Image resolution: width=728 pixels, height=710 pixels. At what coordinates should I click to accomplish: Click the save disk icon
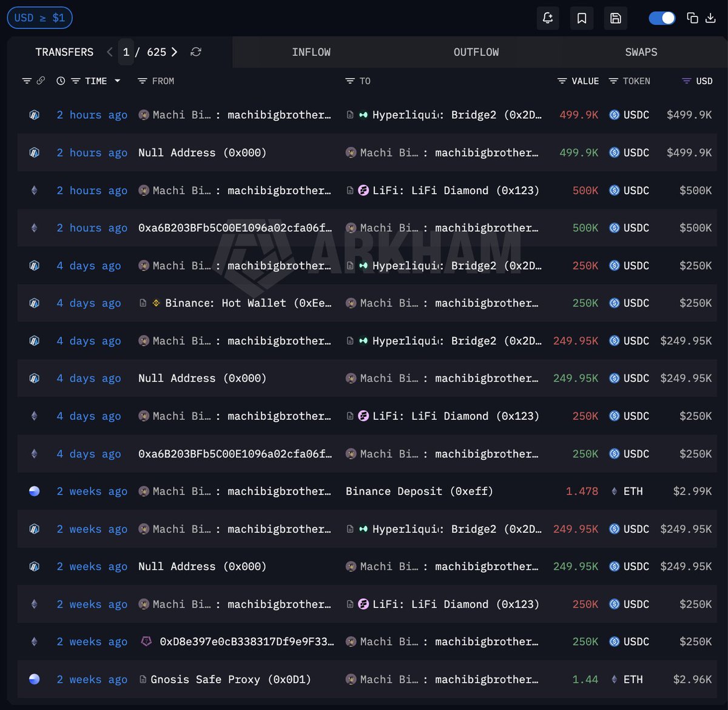[x=615, y=18]
